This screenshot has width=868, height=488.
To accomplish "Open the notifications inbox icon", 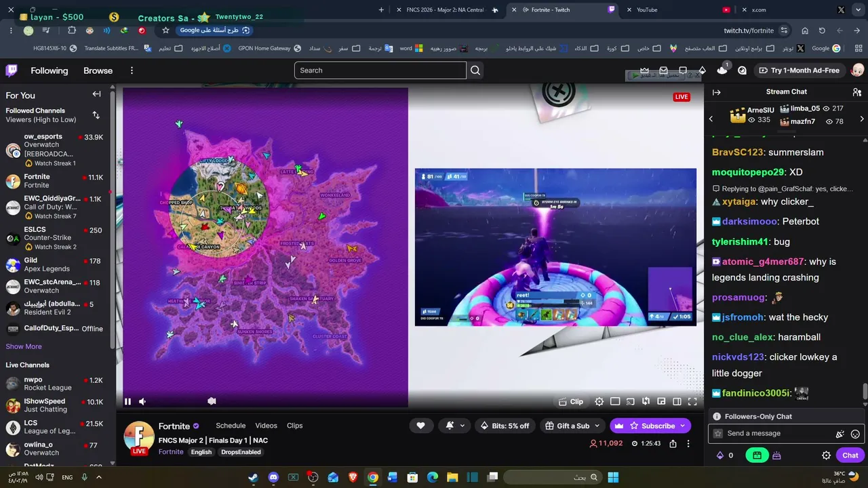I will (664, 70).
